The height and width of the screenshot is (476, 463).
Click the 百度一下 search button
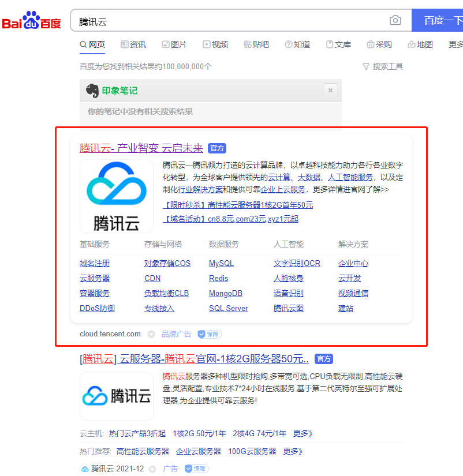(x=437, y=20)
